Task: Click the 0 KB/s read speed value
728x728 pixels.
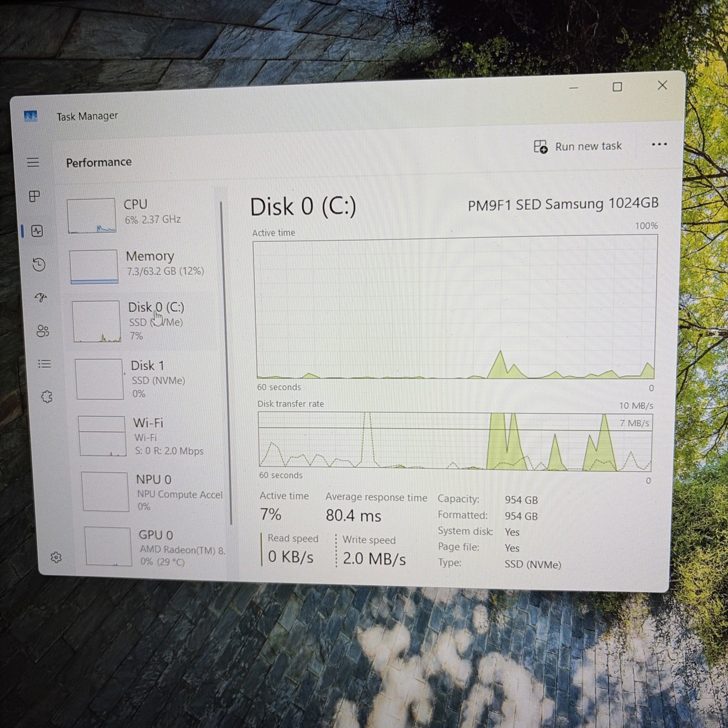Action: coord(291,556)
